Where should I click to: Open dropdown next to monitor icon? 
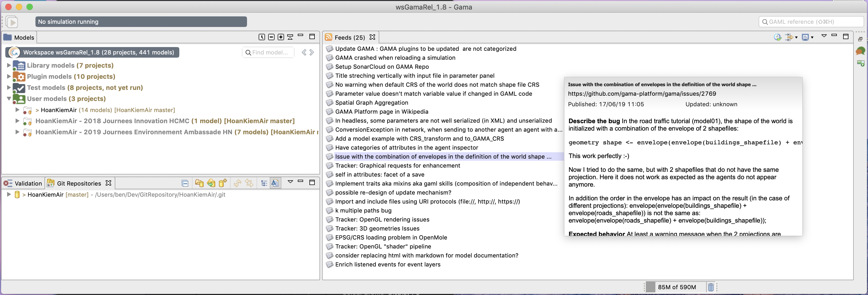pyautogui.click(x=812, y=37)
